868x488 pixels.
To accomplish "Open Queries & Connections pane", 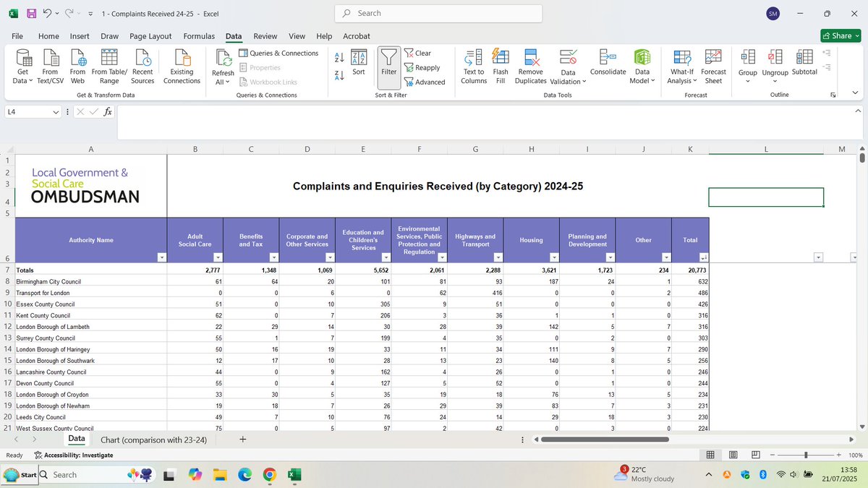I will [x=278, y=53].
